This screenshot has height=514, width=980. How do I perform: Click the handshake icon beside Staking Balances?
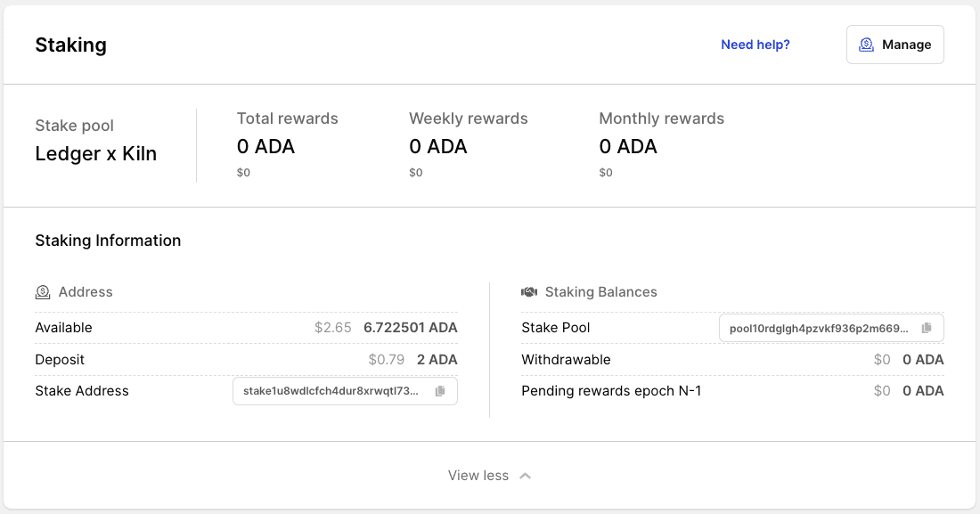coord(529,292)
